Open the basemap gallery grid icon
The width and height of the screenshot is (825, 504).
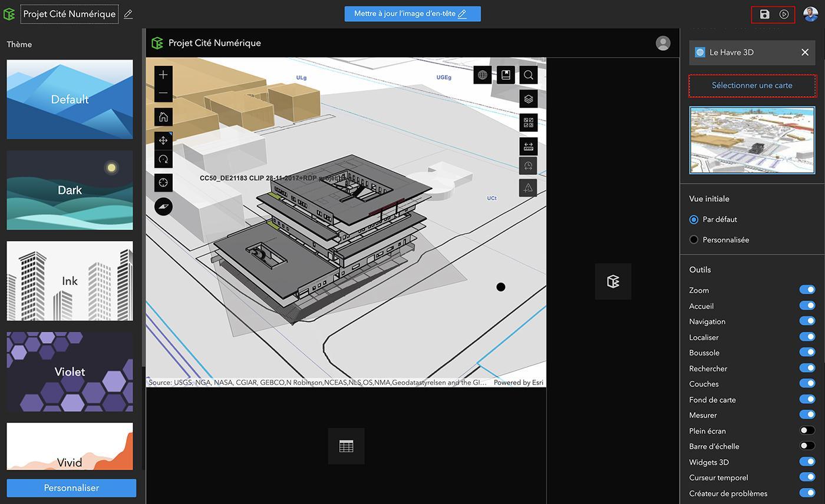tap(528, 122)
